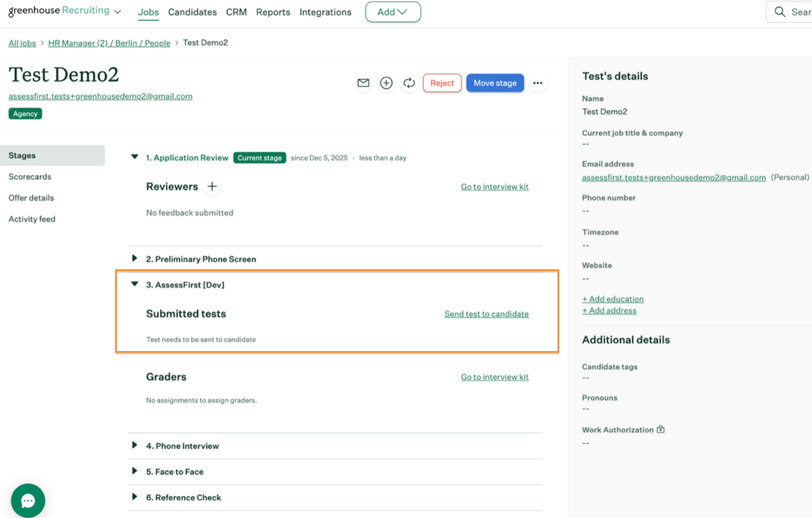Switch to the Scorecards tab
Viewport: 812px width, 518px height.
30,177
